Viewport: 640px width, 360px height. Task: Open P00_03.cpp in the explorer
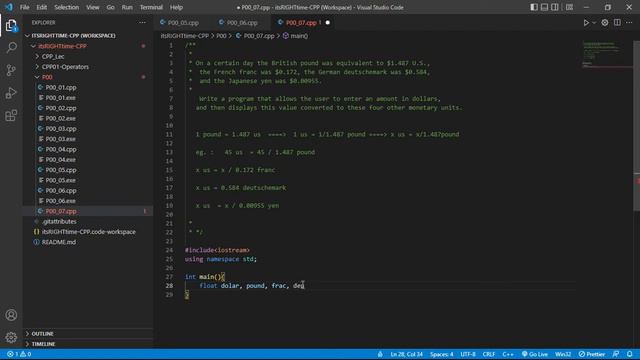[x=88, y=129]
